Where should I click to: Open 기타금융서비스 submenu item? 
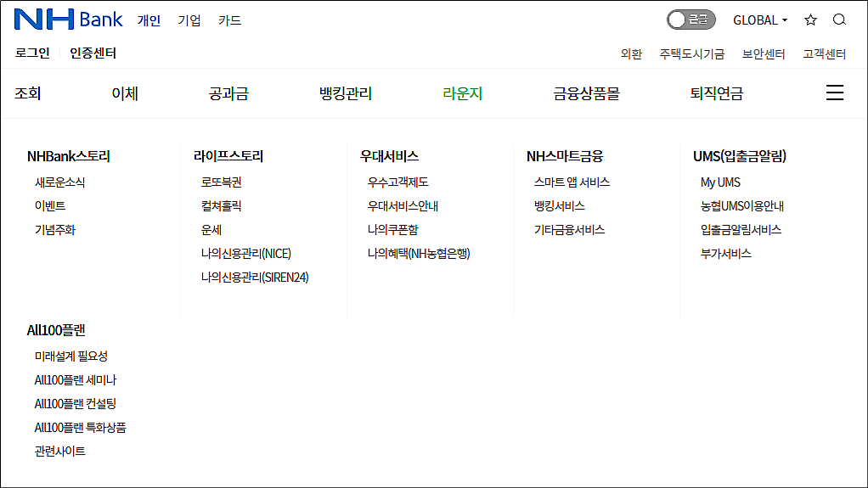tap(569, 230)
